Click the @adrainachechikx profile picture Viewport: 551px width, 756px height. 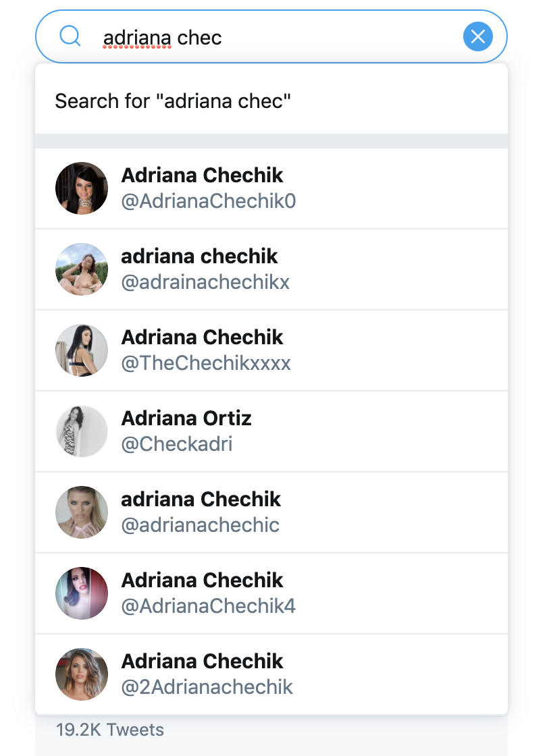point(82,269)
